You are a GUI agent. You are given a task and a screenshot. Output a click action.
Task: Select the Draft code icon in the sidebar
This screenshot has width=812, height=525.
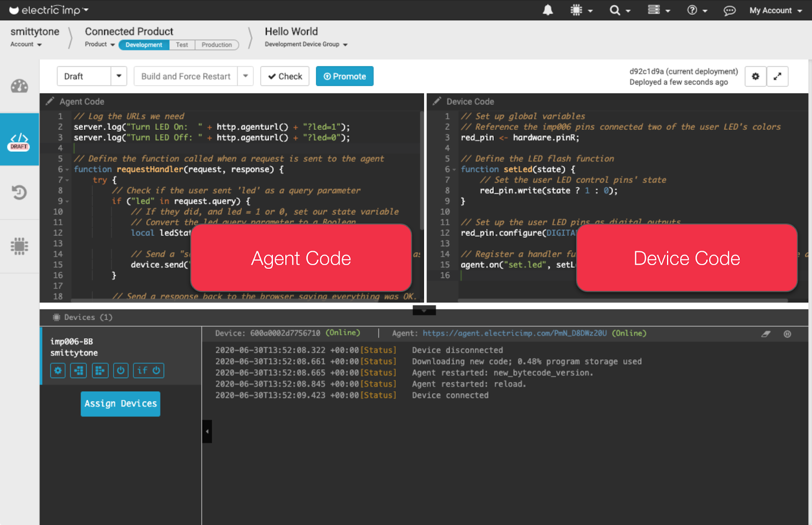pyautogui.click(x=19, y=138)
